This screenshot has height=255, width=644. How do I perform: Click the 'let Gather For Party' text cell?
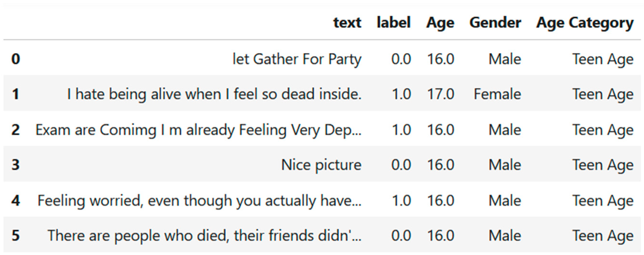coord(297,59)
